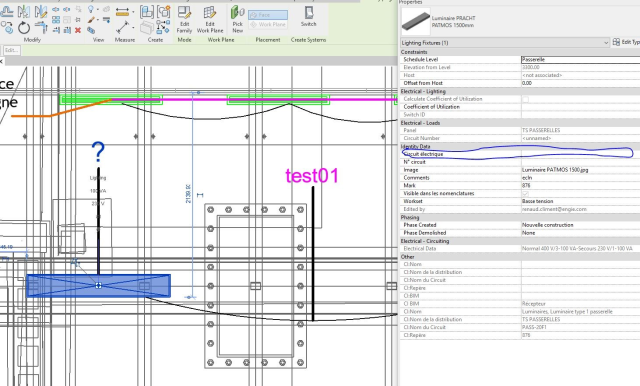Click the Coefficient of Utilization value field

580,107
